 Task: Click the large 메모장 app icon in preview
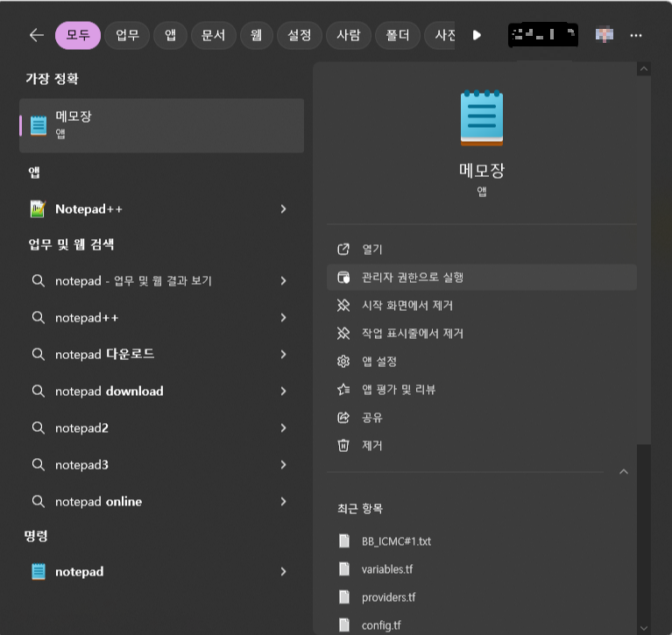click(482, 118)
